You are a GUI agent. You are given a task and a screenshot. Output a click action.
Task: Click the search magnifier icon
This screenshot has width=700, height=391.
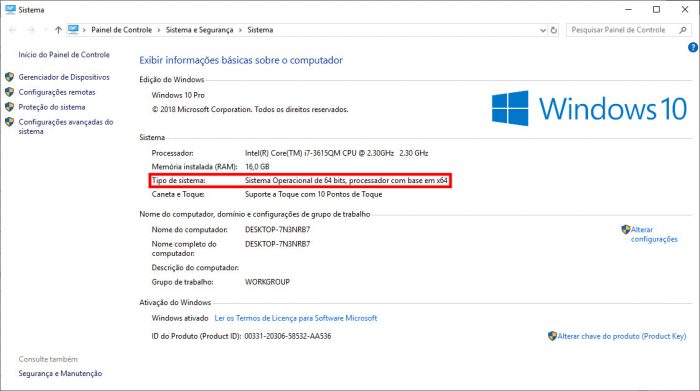[683, 30]
